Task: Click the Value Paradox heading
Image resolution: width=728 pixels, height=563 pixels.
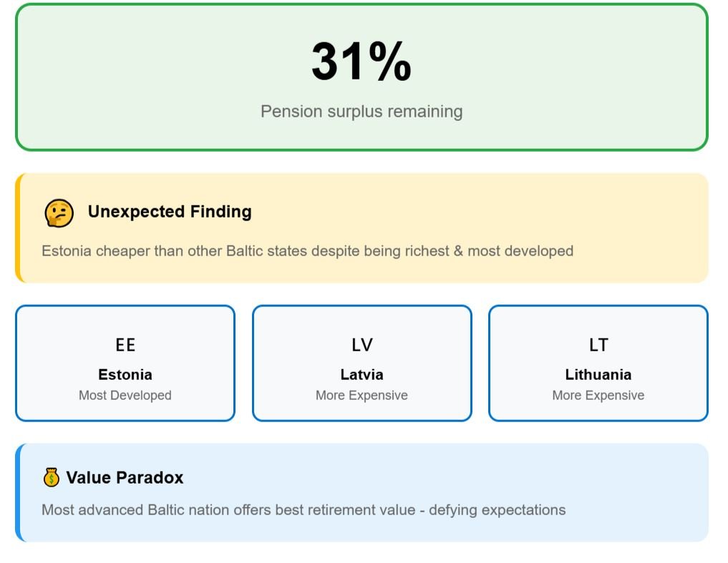Action: [125, 477]
